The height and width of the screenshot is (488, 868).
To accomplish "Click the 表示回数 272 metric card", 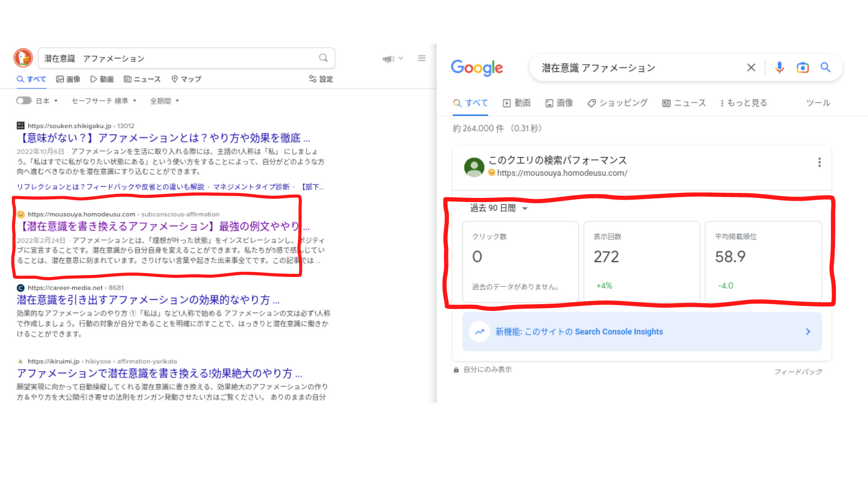I will 642,262.
